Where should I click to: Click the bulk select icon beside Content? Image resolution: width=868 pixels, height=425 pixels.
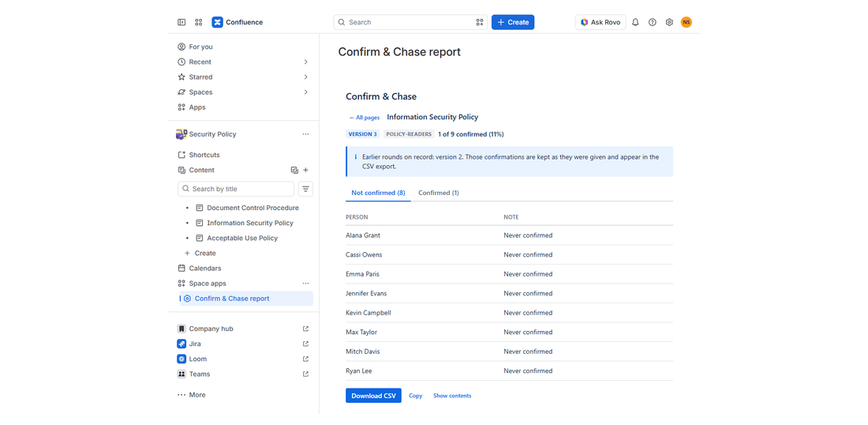[294, 170]
